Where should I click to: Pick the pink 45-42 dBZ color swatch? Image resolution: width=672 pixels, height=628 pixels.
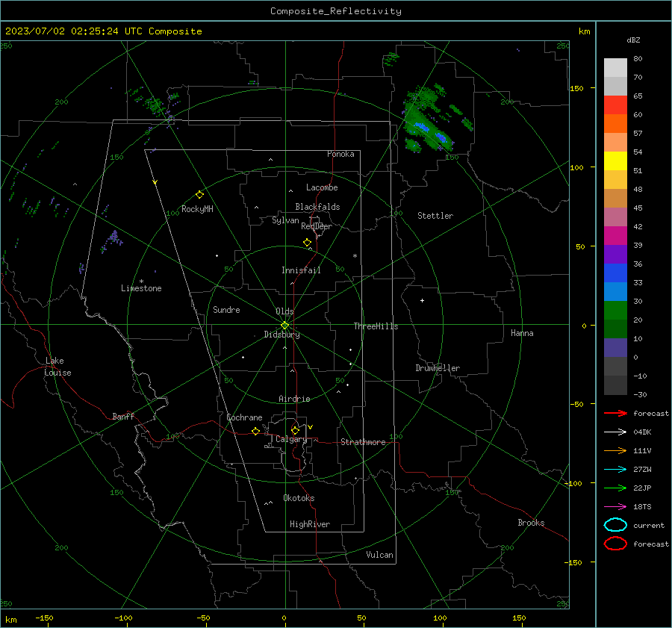click(x=615, y=217)
